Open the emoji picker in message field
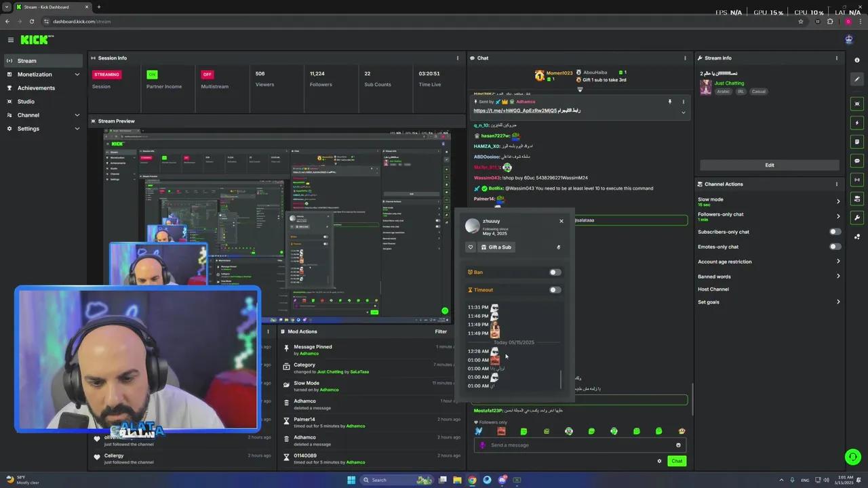868x488 pixels. [678, 445]
